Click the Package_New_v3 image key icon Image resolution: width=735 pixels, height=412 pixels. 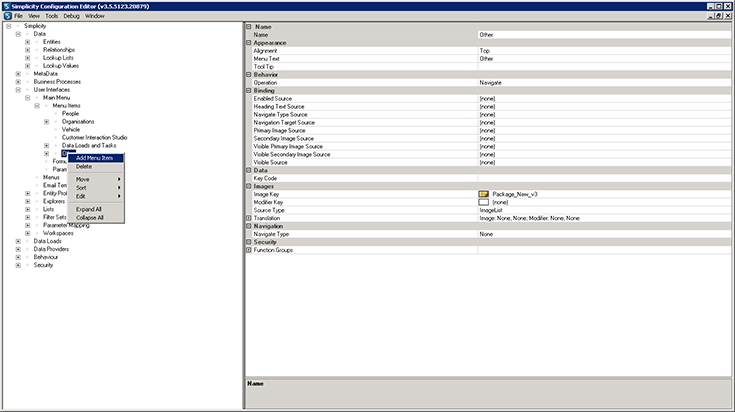point(483,194)
